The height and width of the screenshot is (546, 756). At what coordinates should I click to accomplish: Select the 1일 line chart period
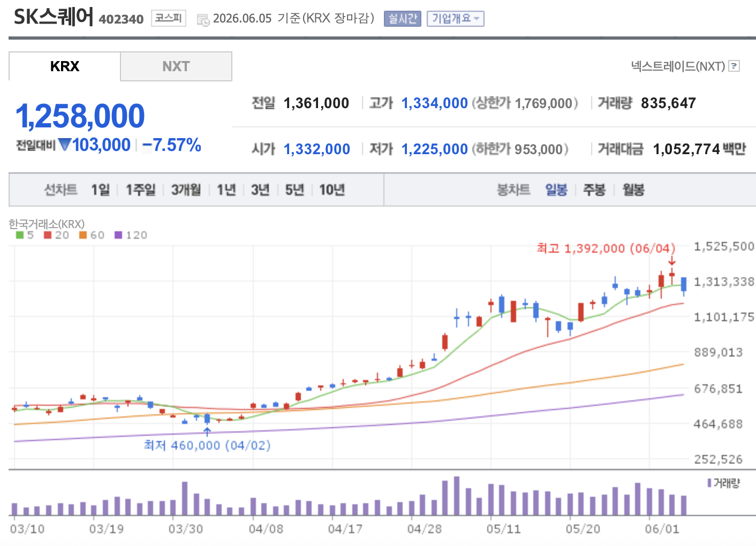[100, 189]
